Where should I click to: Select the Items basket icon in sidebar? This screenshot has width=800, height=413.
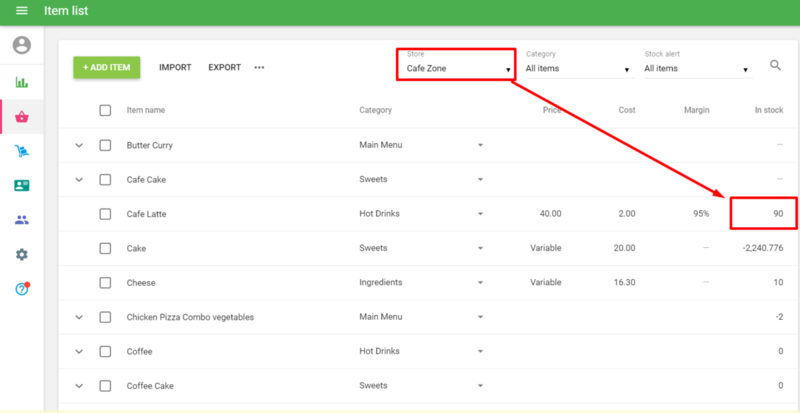[x=21, y=117]
